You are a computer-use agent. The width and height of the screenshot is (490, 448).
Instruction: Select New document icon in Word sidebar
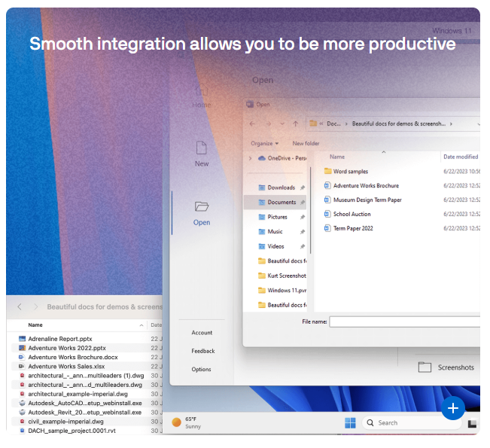click(x=202, y=148)
